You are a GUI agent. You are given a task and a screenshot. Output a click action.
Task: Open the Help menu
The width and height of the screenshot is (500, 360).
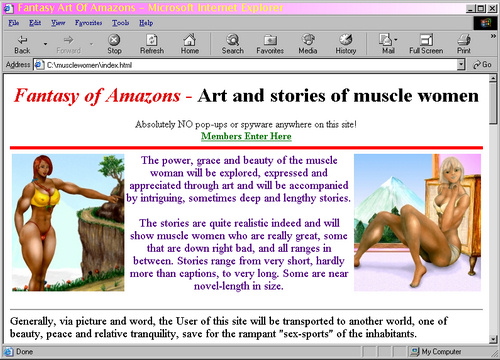coord(146,23)
